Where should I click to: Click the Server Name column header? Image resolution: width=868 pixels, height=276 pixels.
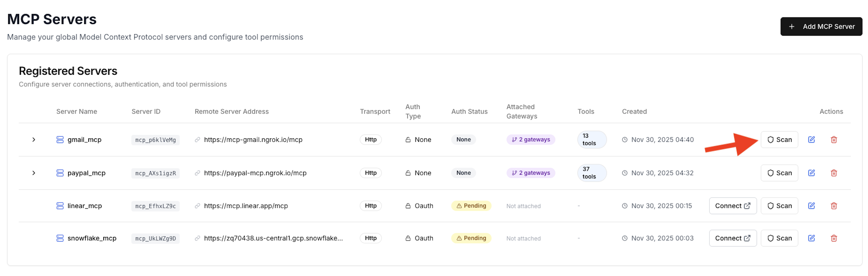[x=77, y=111]
